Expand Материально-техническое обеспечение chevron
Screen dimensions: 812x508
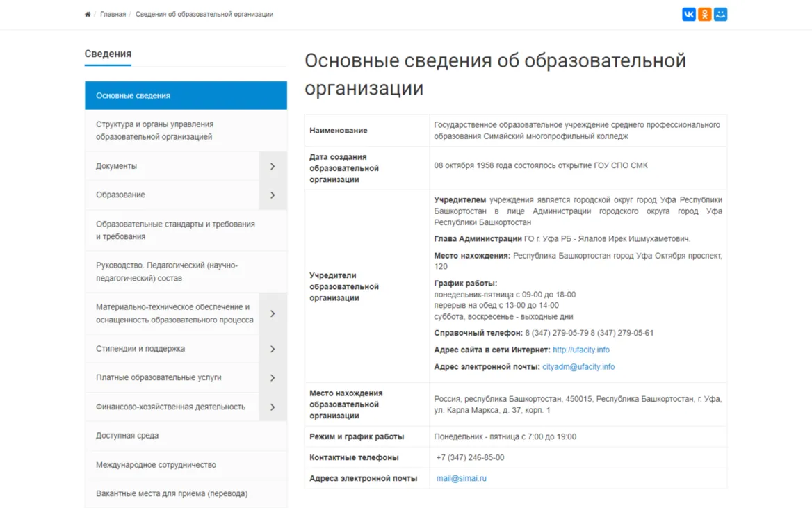(273, 313)
